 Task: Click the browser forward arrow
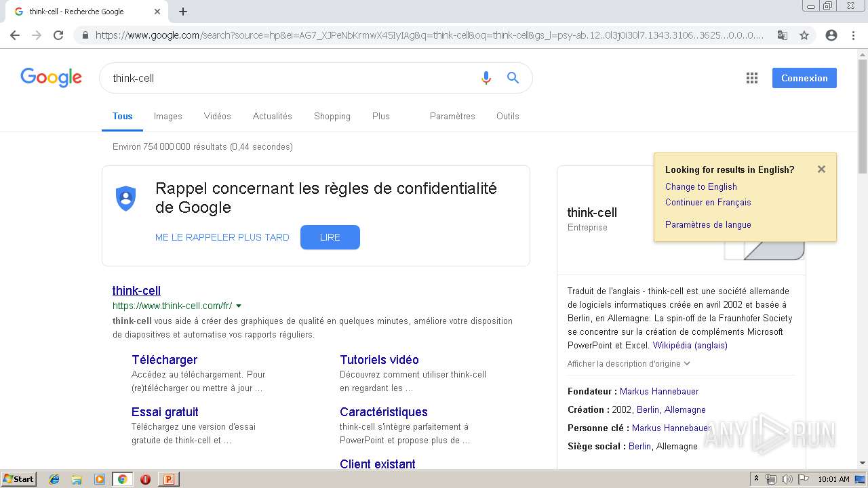tap(37, 35)
